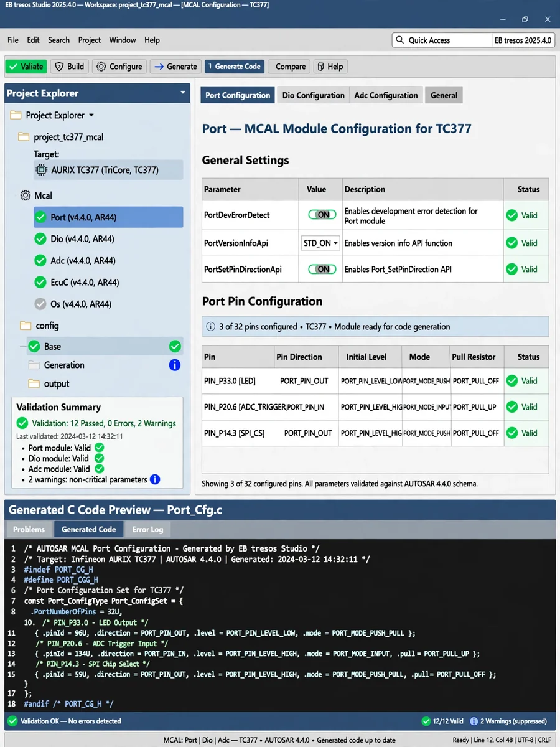Click 2 Warnings (suppressed) info icon
The width and height of the screenshot is (560, 747).
tap(474, 721)
